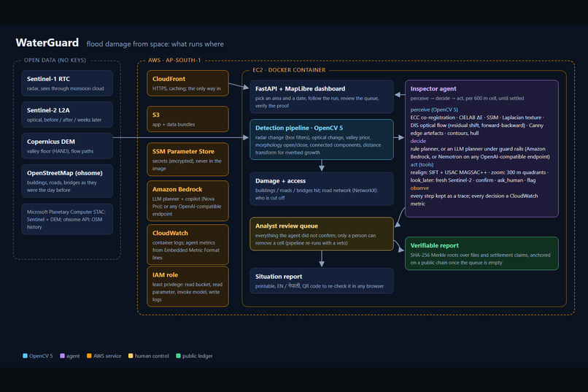
Task: Click the Microsoft Planetary Computer STAC note
Action: [67, 220]
